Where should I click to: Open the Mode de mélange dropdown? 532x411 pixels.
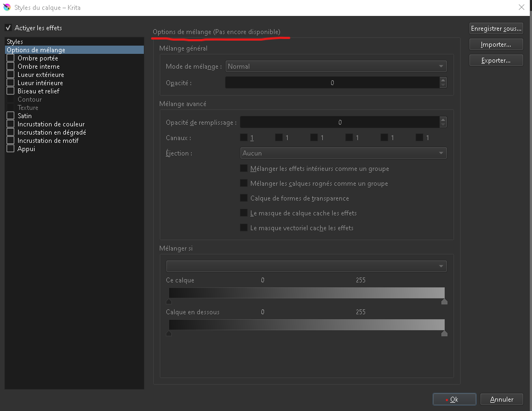tap(336, 66)
